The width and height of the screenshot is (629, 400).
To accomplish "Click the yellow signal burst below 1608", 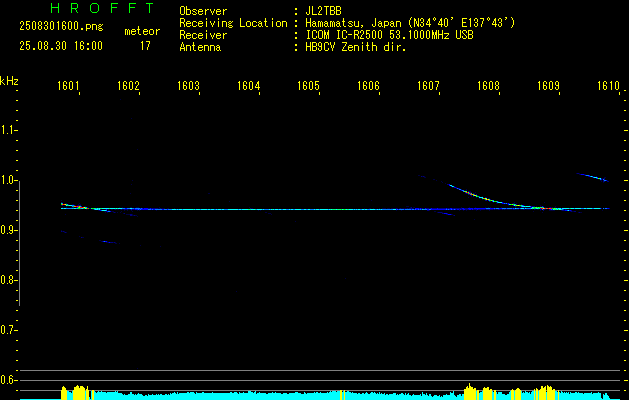I will point(479,392).
